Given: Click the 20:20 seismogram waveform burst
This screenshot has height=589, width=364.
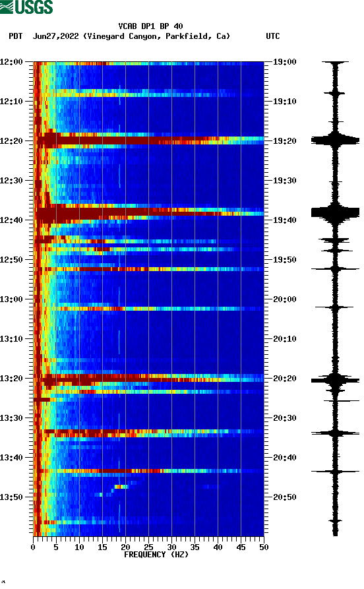Looking at the screenshot, I should click(335, 381).
